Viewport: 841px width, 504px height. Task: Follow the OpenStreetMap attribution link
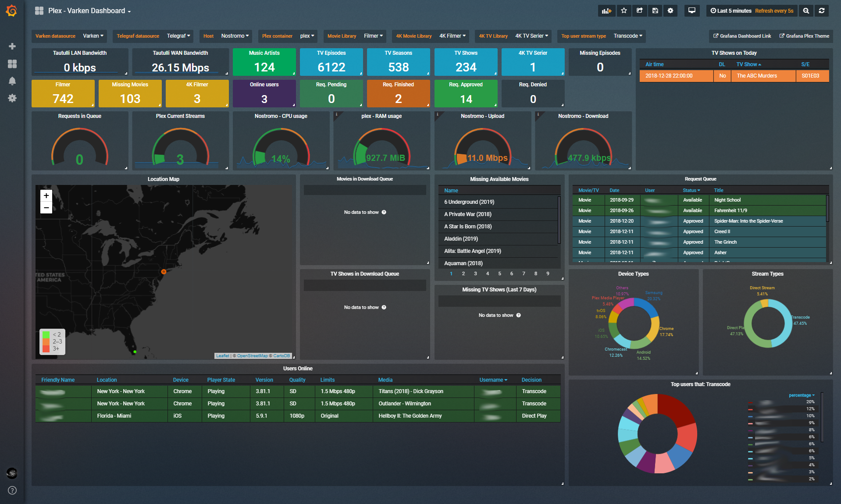point(252,356)
